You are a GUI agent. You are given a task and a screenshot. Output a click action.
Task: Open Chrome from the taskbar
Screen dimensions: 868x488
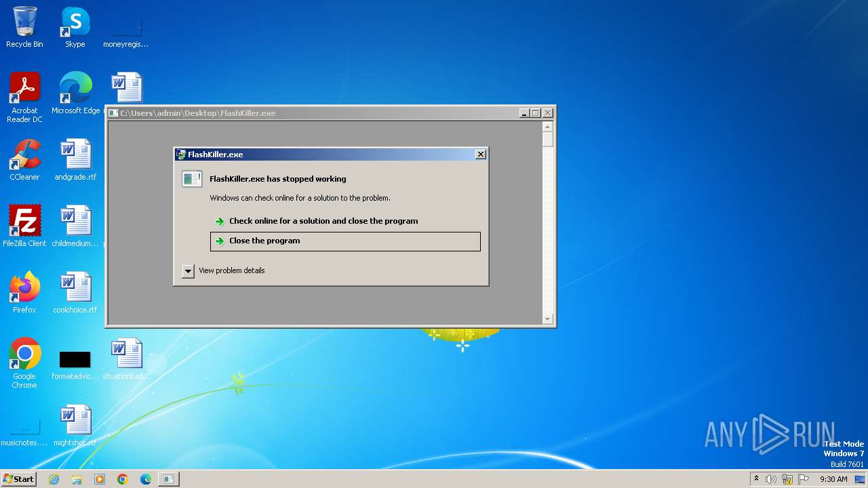123,479
